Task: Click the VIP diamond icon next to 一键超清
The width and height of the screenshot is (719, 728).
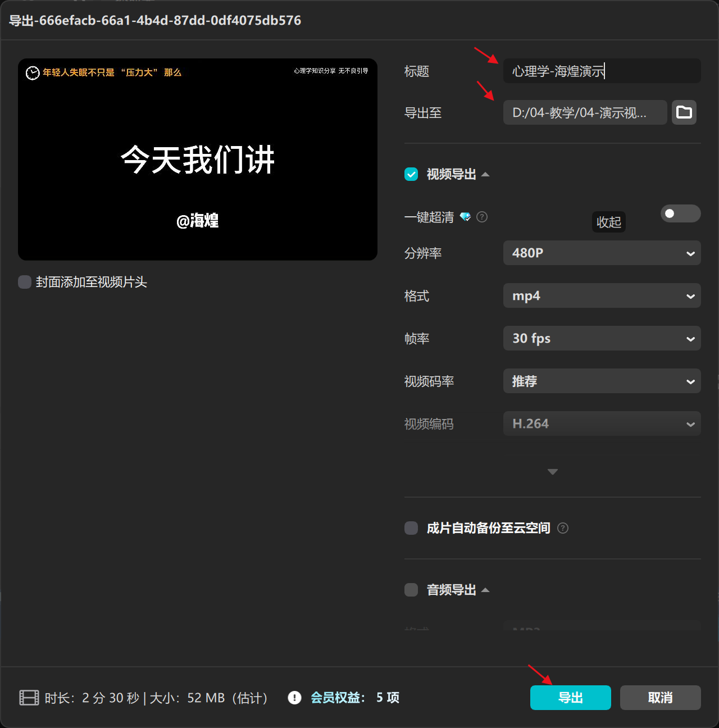Action: (x=466, y=217)
